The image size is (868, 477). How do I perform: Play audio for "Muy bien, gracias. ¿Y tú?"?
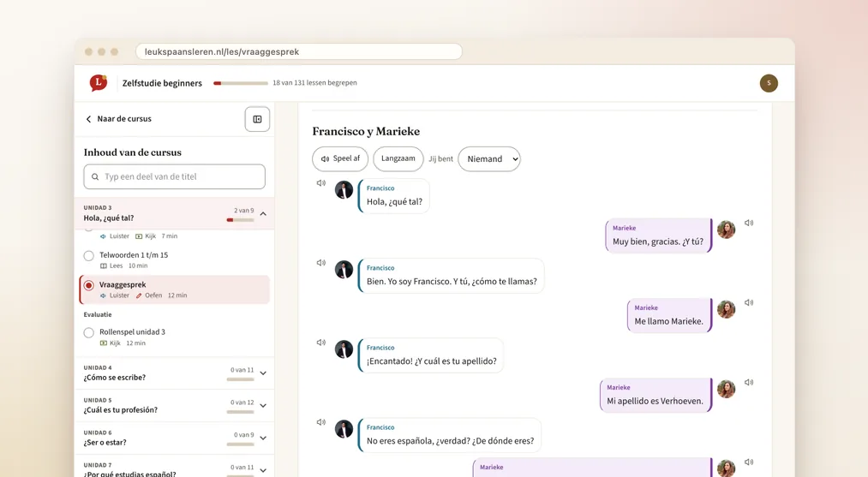(749, 223)
